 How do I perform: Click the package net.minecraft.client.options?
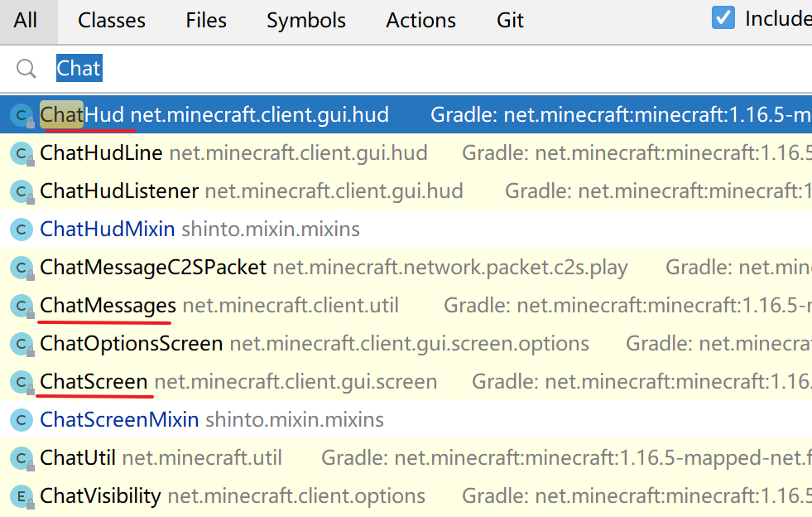296,496
